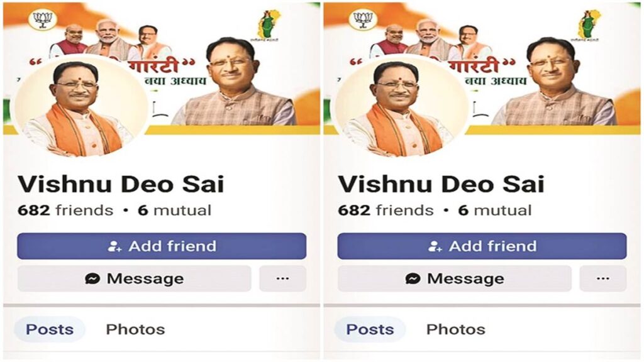Click the lotus logo on left cover photo
644x362 pixels.
point(43,19)
